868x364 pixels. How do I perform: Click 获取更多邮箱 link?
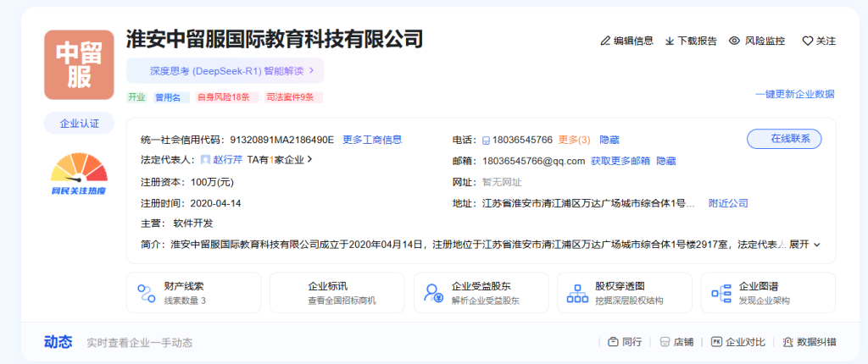(620, 161)
